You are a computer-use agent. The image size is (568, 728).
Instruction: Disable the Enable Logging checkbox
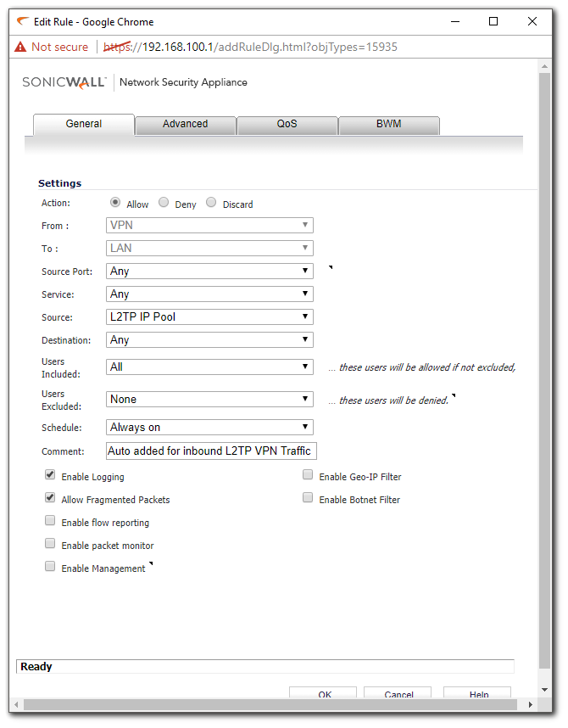tap(50, 476)
